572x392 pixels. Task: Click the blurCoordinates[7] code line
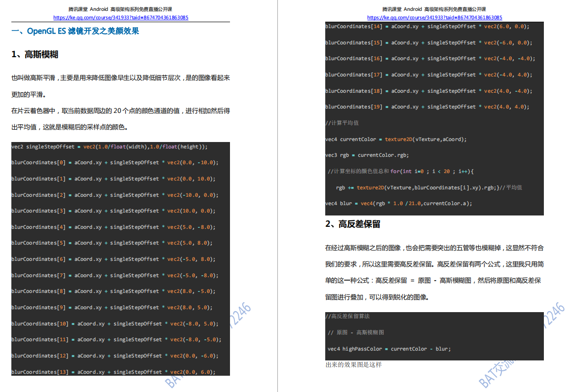click(x=115, y=276)
